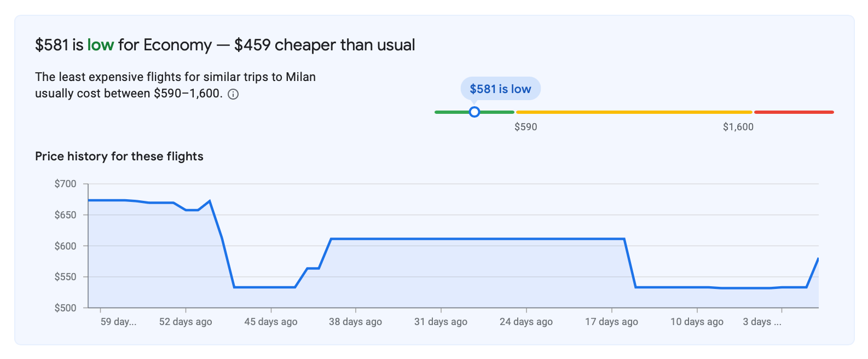
Task: Select the "31 days ago" axis label
Action: pyautogui.click(x=441, y=322)
